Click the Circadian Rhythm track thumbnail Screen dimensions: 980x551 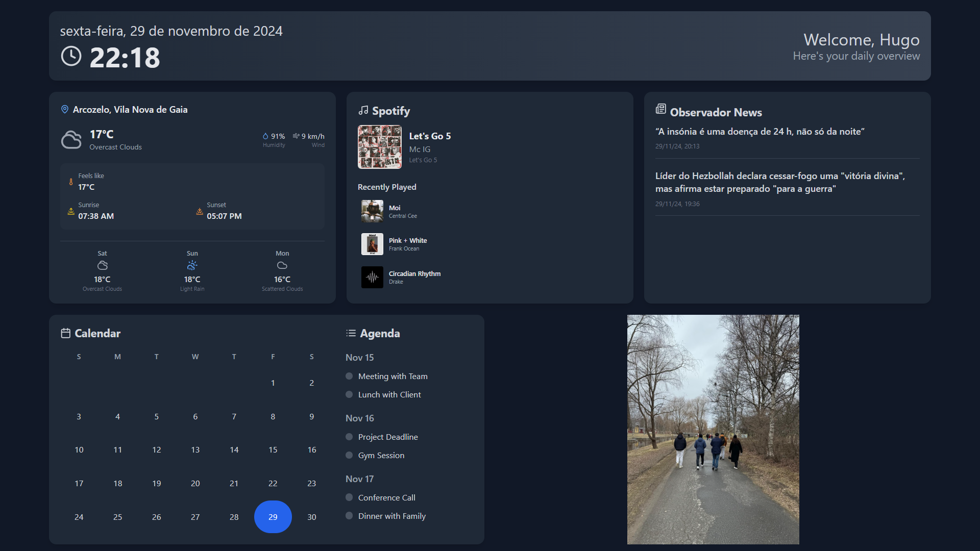click(372, 277)
